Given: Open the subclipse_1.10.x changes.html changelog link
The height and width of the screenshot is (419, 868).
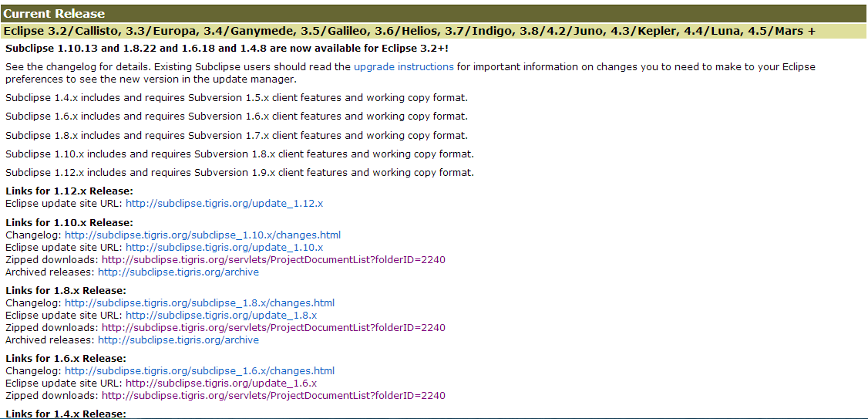Looking at the screenshot, I should [x=203, y=235].
